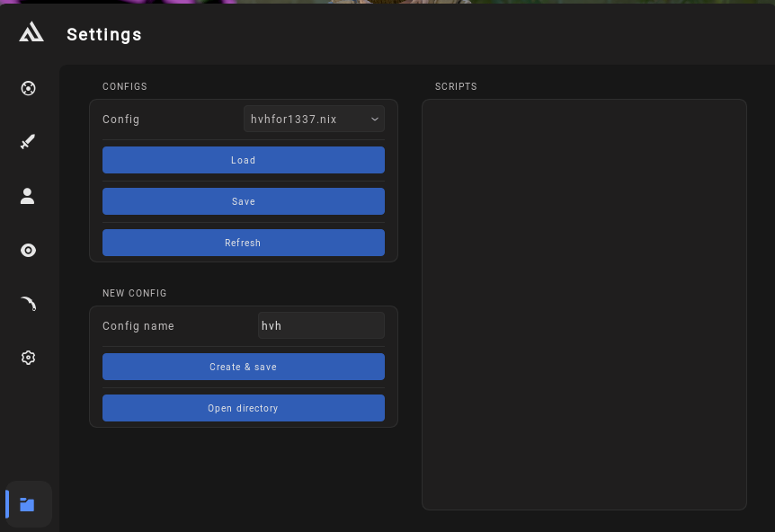The image size is (775, 532).
Task: Click the SCRIPTS section heading
Action: pyautogui.click(x=456, y=86)
